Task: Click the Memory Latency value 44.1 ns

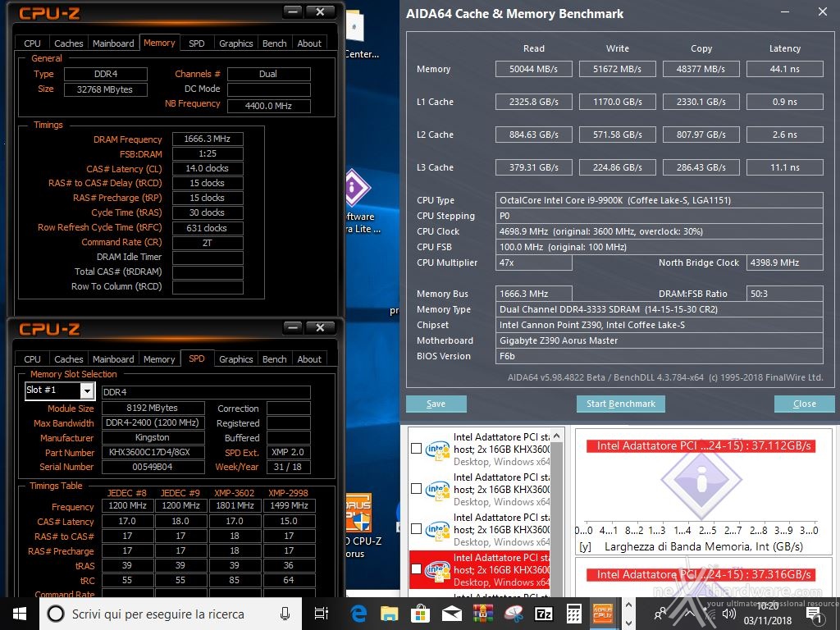Action: tap(784, 69)
